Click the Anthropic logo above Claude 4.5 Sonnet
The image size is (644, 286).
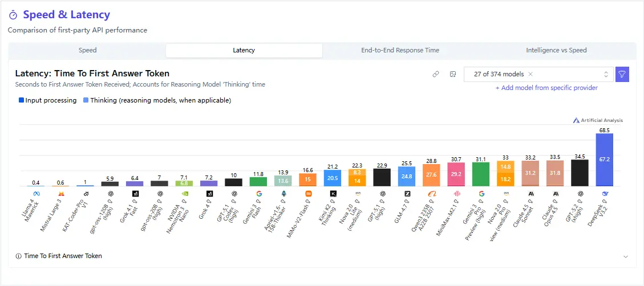(x=530, y=193)
